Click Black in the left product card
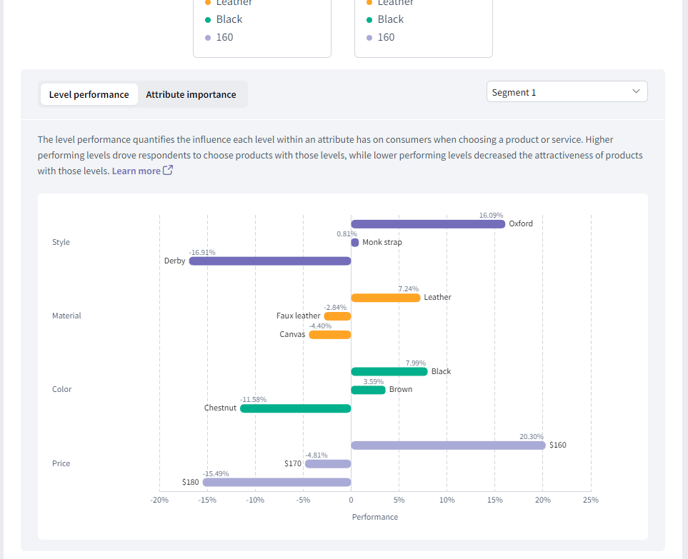The width and height of the screenshot is (688, 559). (x=229, y=19)
